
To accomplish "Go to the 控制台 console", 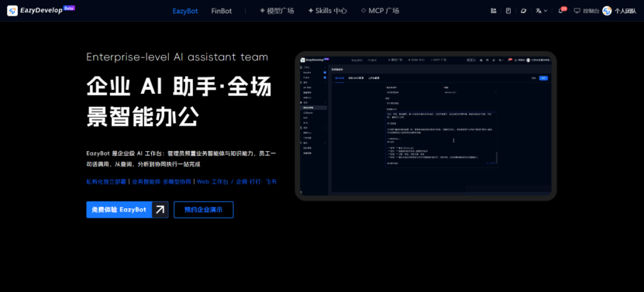I will coord(587,11).
